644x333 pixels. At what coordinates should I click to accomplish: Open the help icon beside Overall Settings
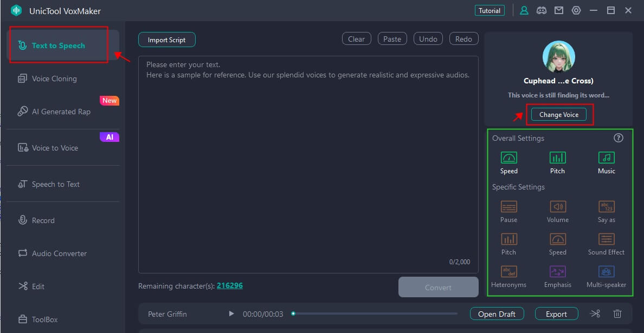click(x=619, y=138)
